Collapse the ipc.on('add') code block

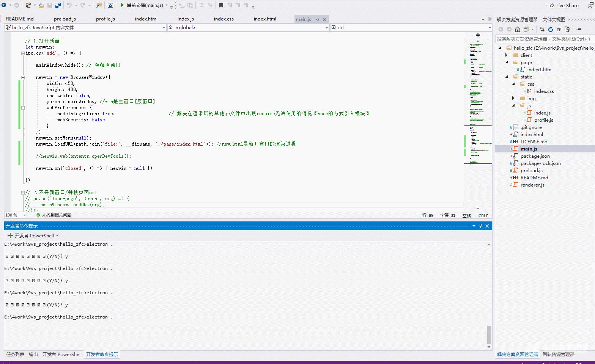(x=23, y=53)
